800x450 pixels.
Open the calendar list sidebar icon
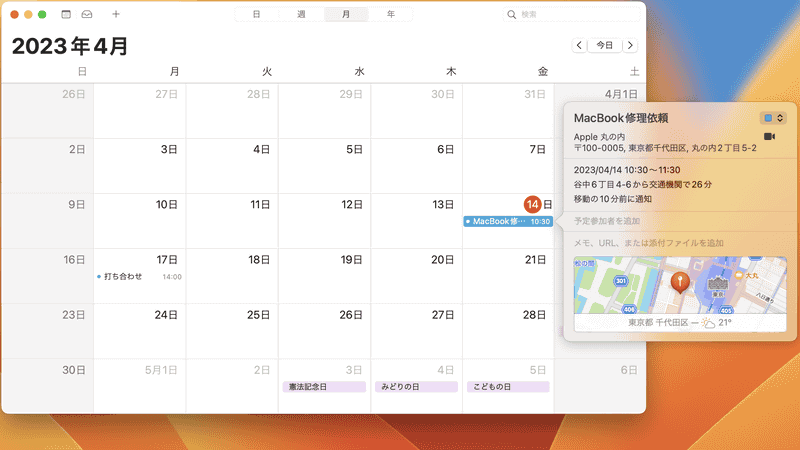(66, 14)
